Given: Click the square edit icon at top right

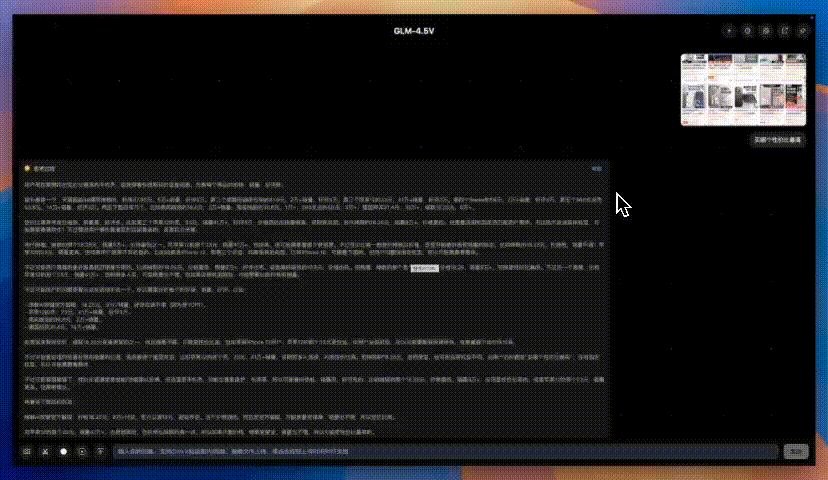Looking at the screenshot, I should (785, 31).
